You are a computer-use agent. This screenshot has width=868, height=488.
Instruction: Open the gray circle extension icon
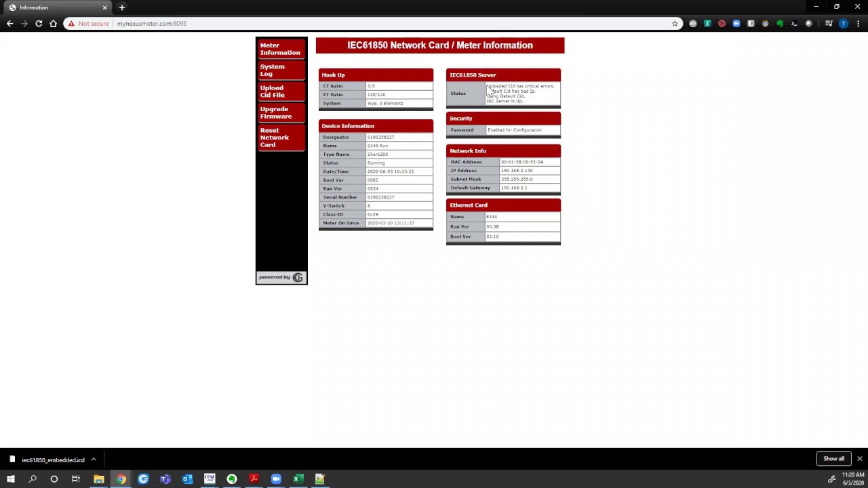click(x=808, y=24)
